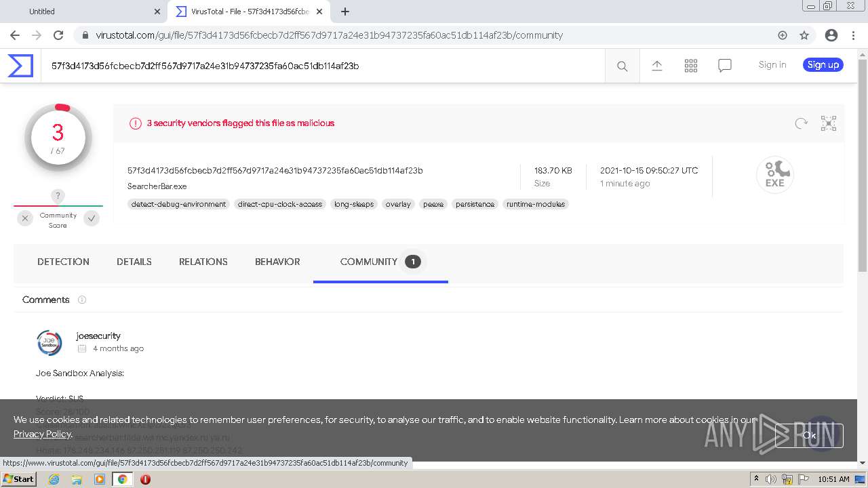Click the EXE file type icon
Image resolution: width=868 pixels, height=488 pixels.
coord(774,174)
